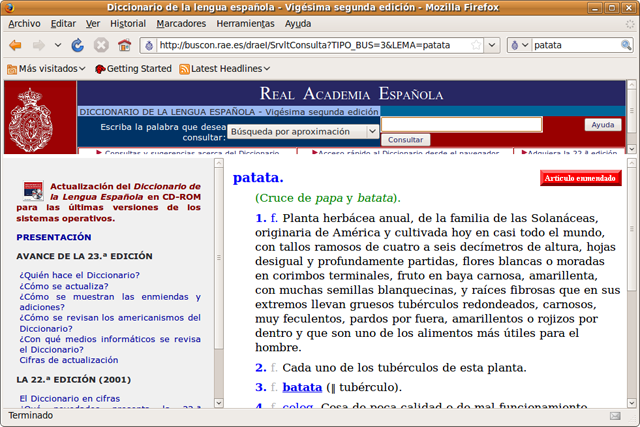This screenshot has width=640, height=427.
Task: Click the 'Artículo enmendado' red button
Action: pos(581,178)
